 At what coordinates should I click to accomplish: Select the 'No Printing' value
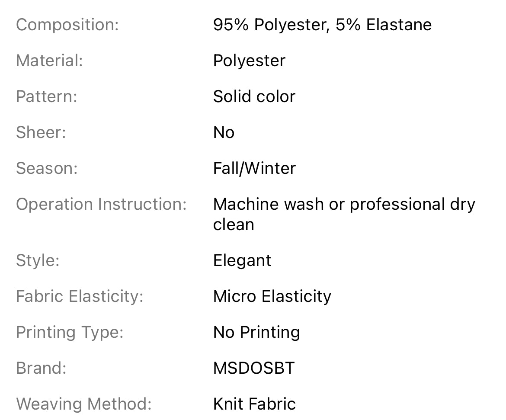click(x=256, y=332)
